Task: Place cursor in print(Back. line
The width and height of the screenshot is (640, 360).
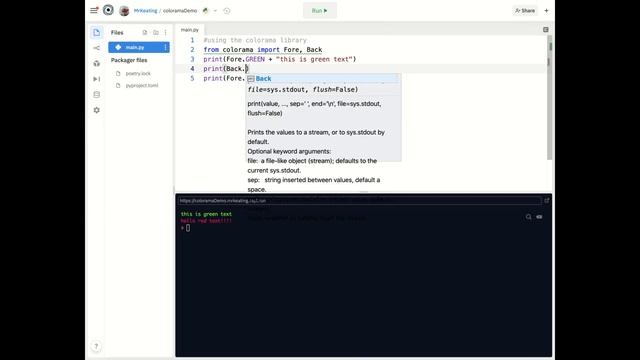Action: pyautogui.click(x=226, y=69)
